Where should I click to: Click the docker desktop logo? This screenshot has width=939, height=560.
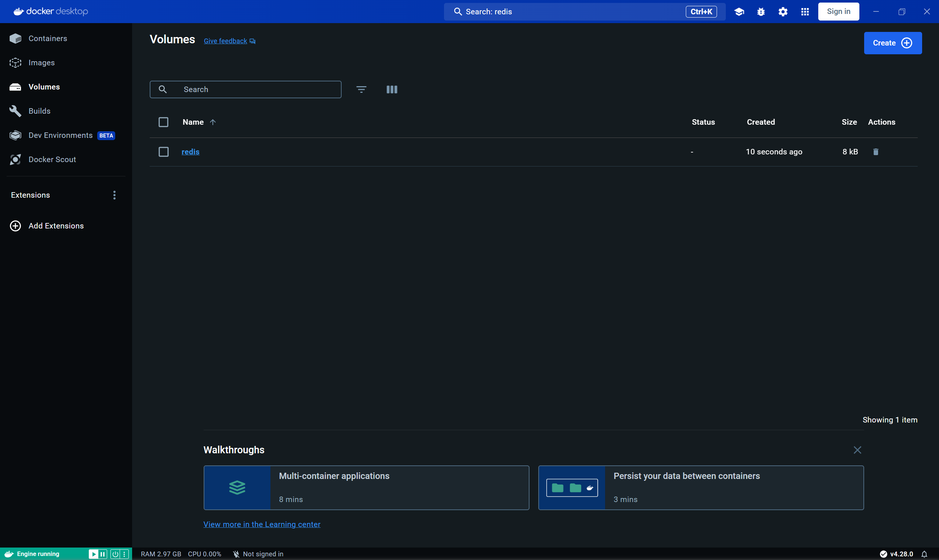coord(51,11)
